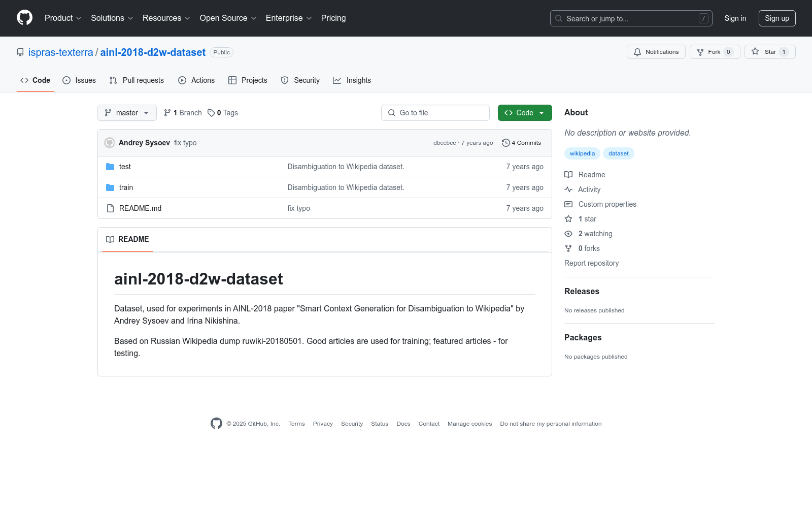Open the Product menu
812x508 pixels.
pyautogui.click(x=63, y=18)
